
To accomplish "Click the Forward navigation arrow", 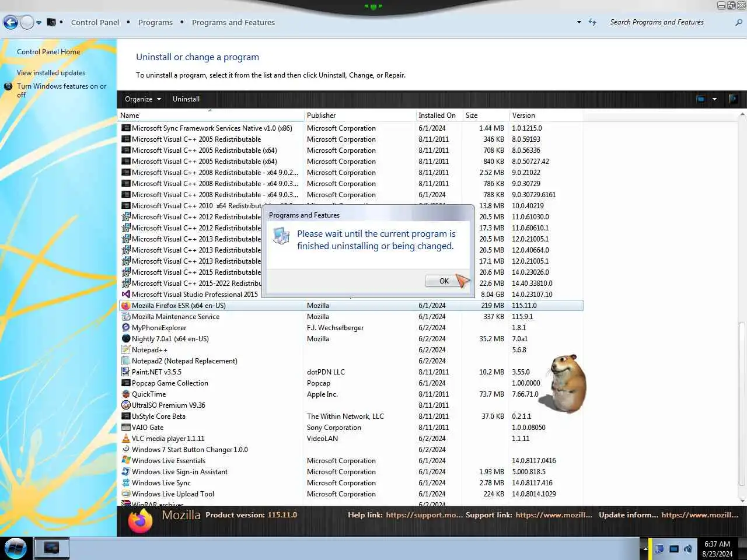I will point(27,22).
